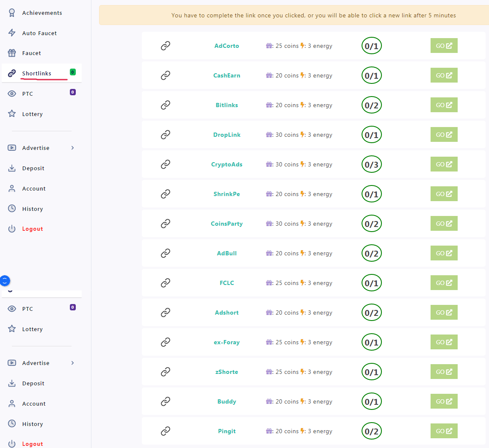Open the Shortlinks menu entry
Image resolution: width=489 pixels, height=448 pixels.
[x=41, y=73]
